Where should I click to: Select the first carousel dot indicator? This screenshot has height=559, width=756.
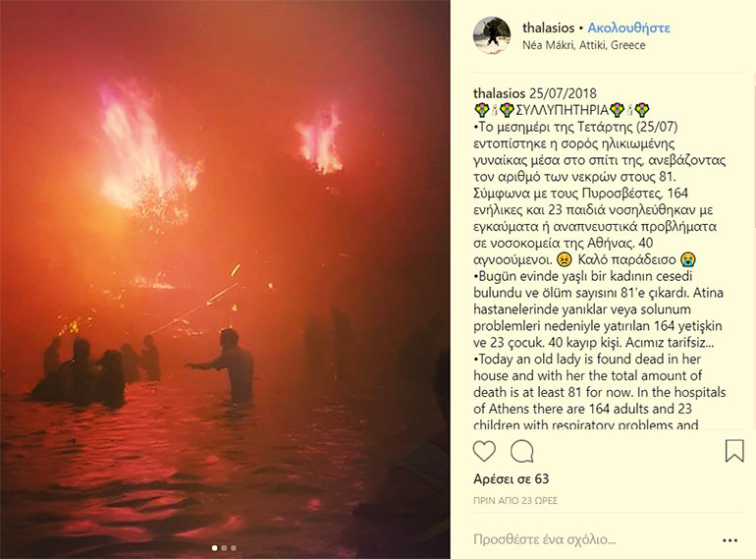pos(215,548)
